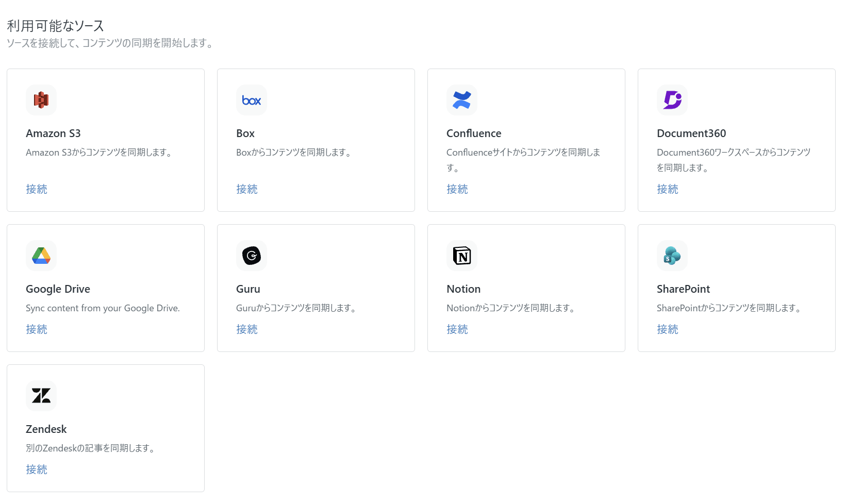Screen dimensions: 862x504
Task: Click the Box logo icon
Action: [x=252, y=100]
